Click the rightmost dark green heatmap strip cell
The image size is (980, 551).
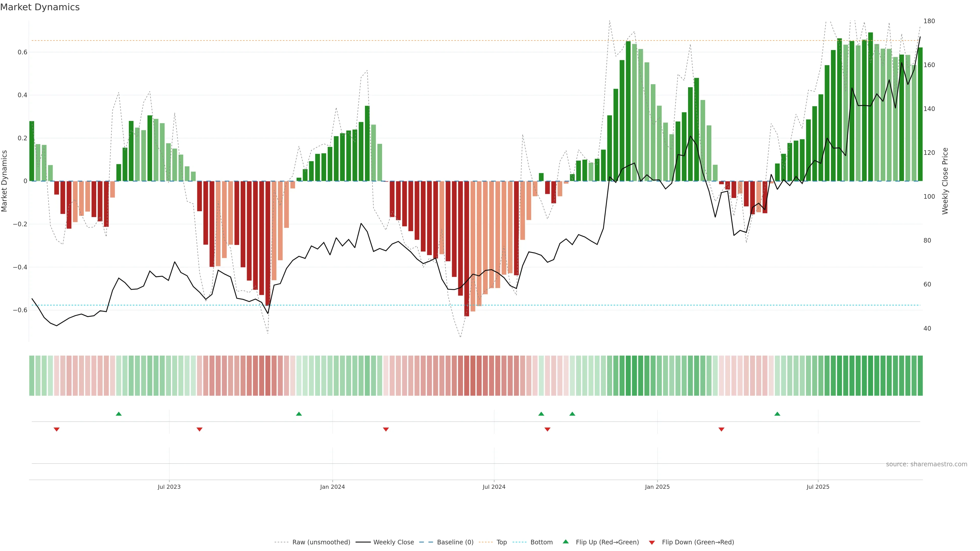point(920,375)
